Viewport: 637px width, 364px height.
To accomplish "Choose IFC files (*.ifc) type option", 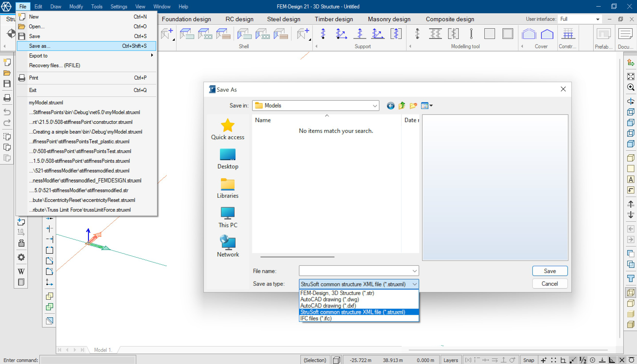I will pyautogui.click(x=316, y=318).
